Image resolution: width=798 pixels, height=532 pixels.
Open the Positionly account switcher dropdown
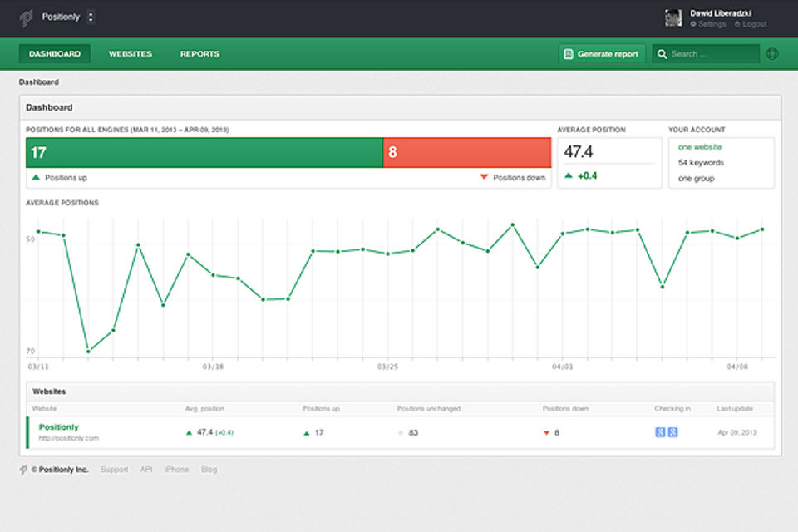(91, 17)
